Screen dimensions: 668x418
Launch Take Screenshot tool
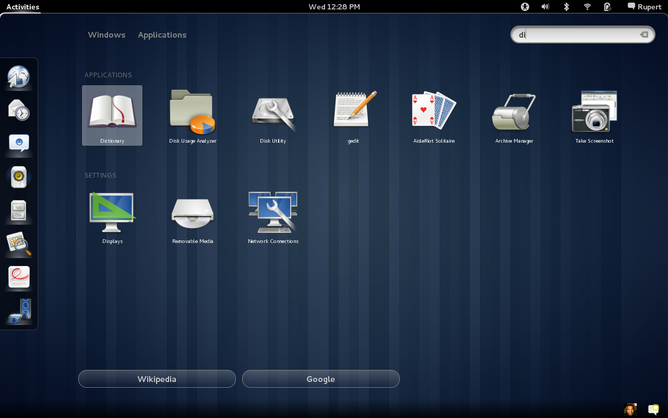click(594, 112)
